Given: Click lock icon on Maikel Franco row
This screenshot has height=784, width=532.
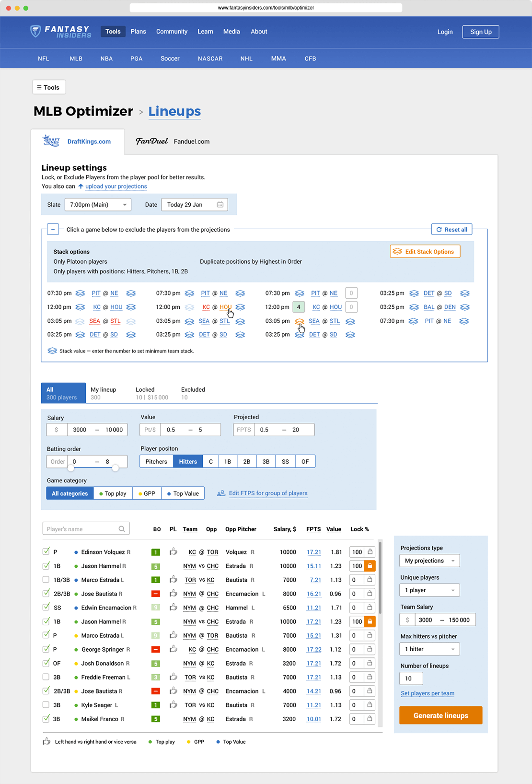Looking at the screenshot, I should (370, 719).
